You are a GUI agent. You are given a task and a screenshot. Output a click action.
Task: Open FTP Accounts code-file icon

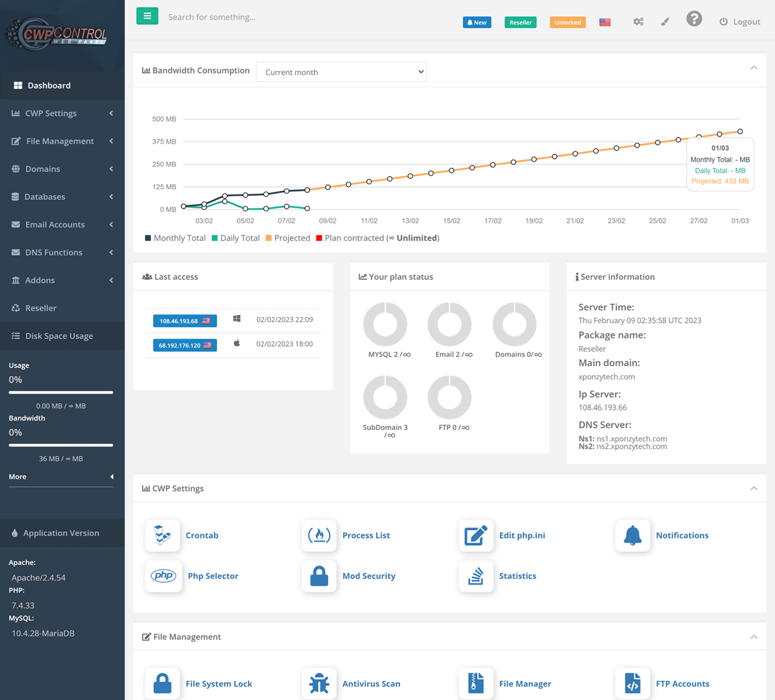(x=633, y=683)
